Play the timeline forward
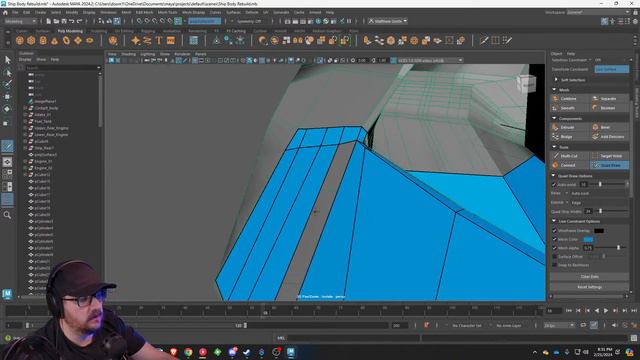This screenshot has height=360, width=640. [x=606, y=311]
